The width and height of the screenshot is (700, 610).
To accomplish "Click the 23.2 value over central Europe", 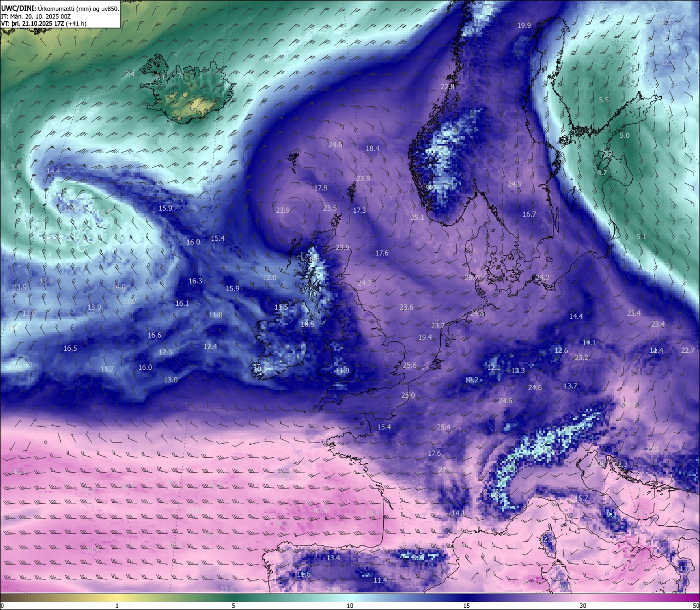I will coord(581,357).
